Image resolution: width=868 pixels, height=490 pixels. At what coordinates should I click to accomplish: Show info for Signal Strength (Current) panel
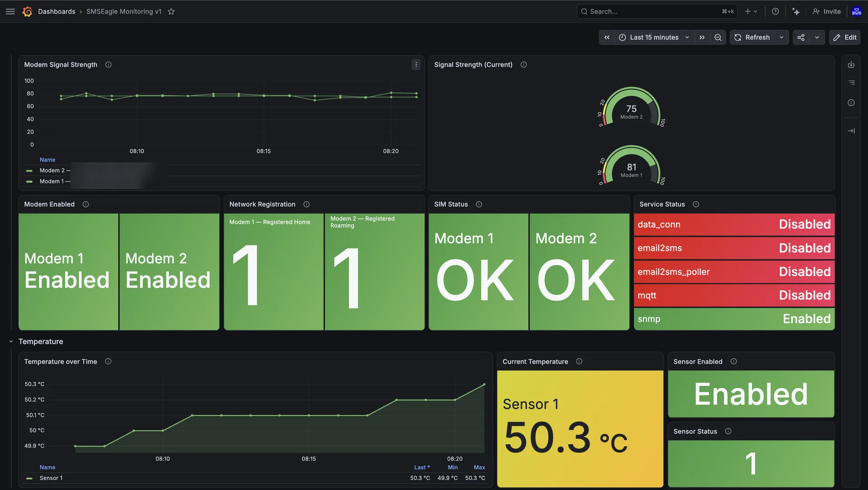(x=524, y=65)
